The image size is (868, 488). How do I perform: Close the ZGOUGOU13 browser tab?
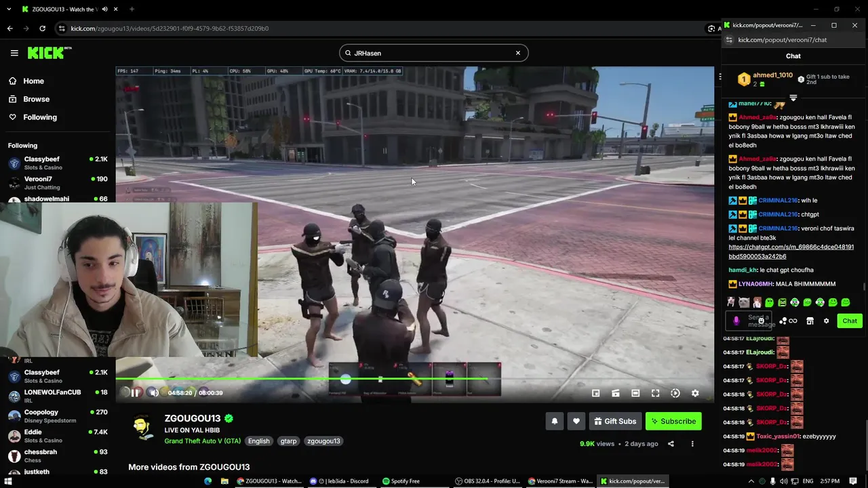[x=116, y=9]
